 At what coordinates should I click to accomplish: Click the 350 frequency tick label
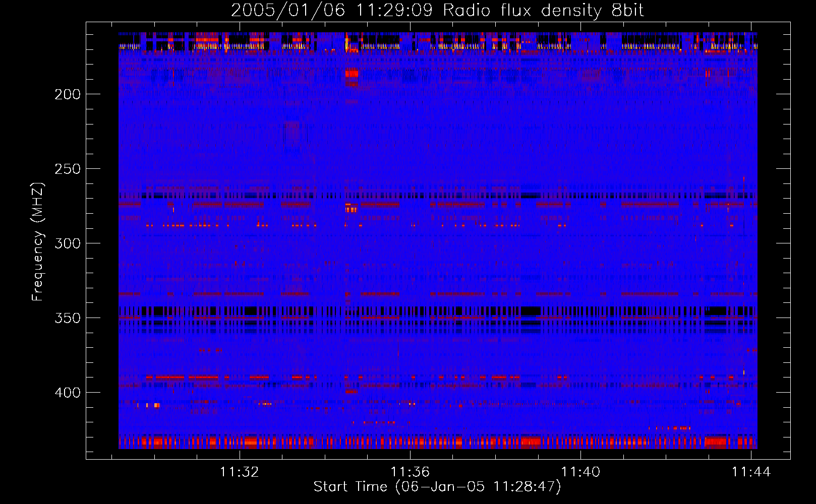68,318
